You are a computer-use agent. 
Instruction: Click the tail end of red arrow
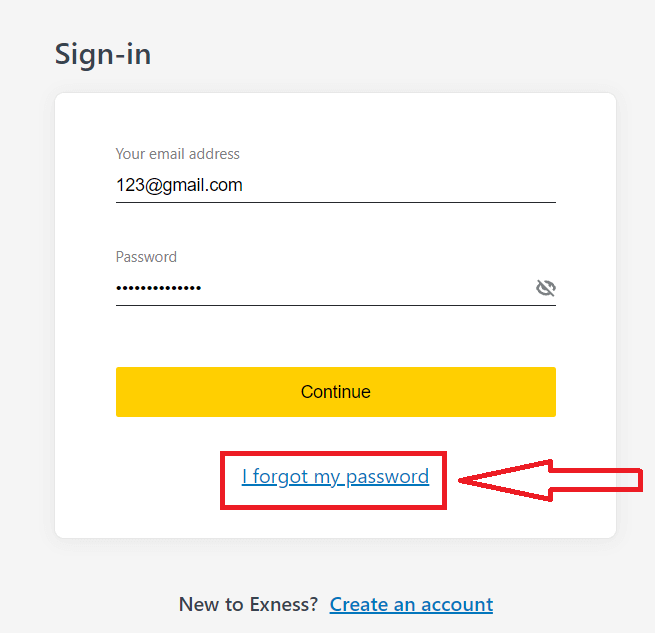(x=637, y=481)
